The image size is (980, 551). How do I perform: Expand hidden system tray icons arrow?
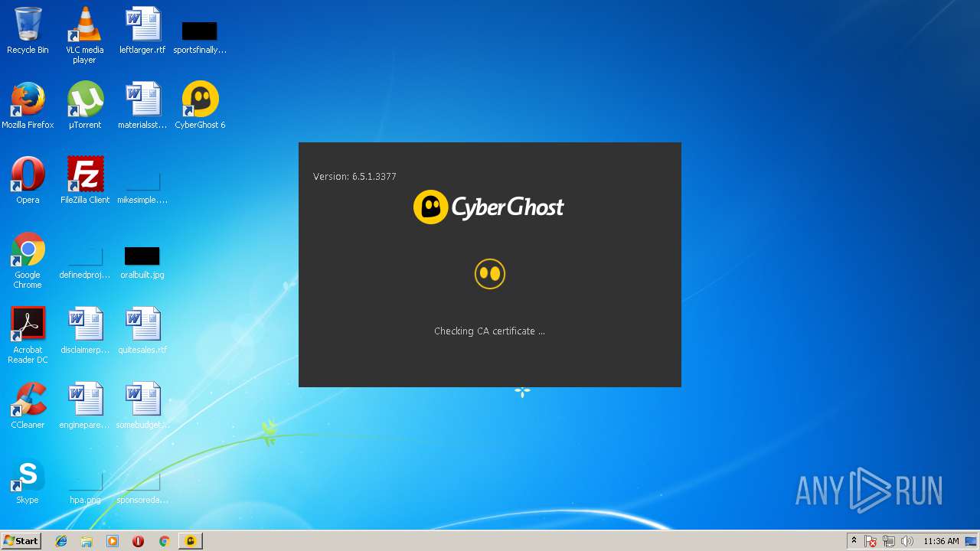tap(854, 541)
